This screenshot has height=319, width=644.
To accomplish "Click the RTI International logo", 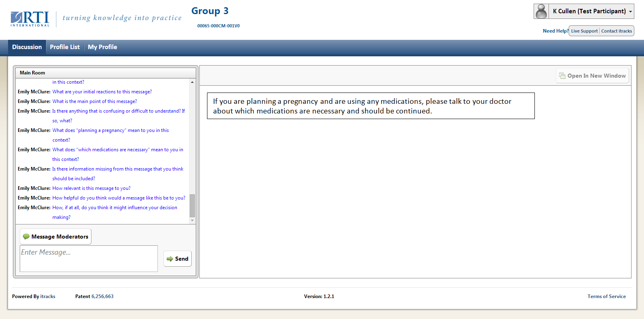I will tap(30, 19).
